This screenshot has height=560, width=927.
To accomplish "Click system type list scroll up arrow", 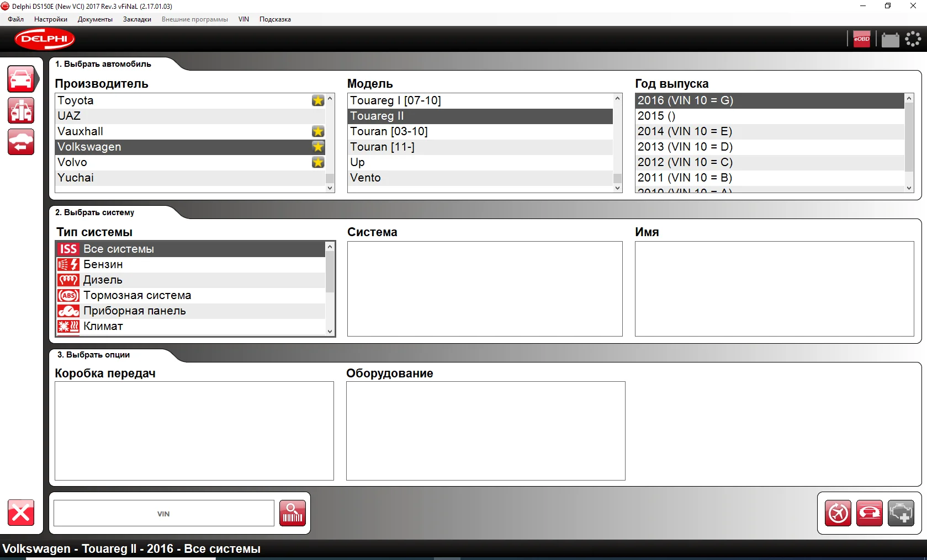I will pos(330,246).
